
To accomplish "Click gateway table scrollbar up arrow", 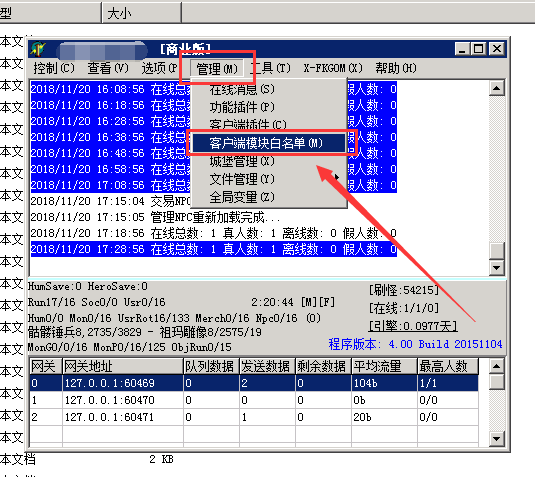I will click(496, 366).
